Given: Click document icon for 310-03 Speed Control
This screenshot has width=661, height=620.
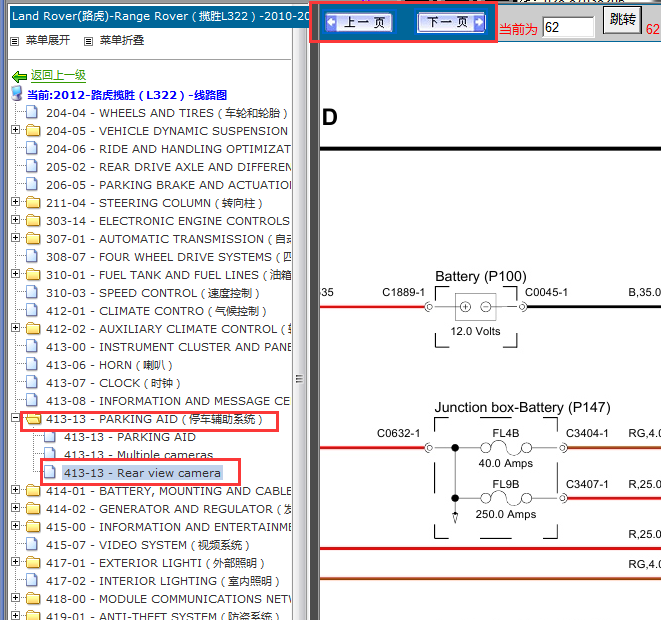Looking at the screenshot, I should coord(32,292).
